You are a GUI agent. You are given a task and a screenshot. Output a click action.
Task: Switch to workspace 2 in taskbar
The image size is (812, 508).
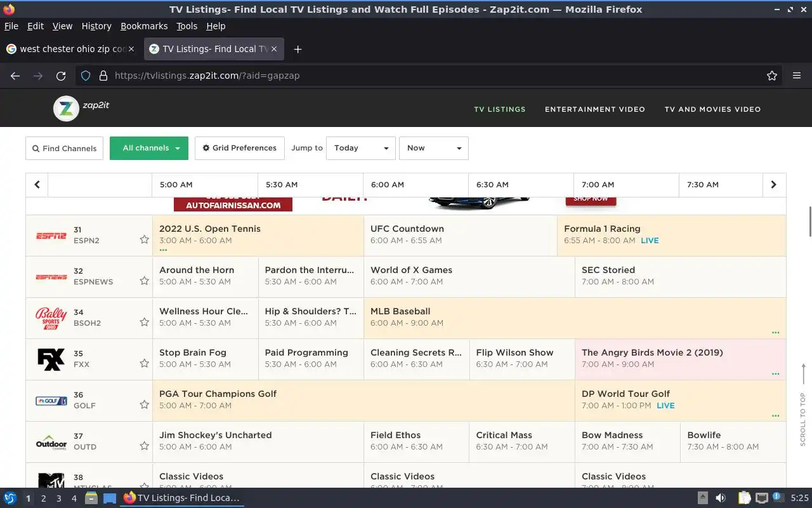(43, 498)
